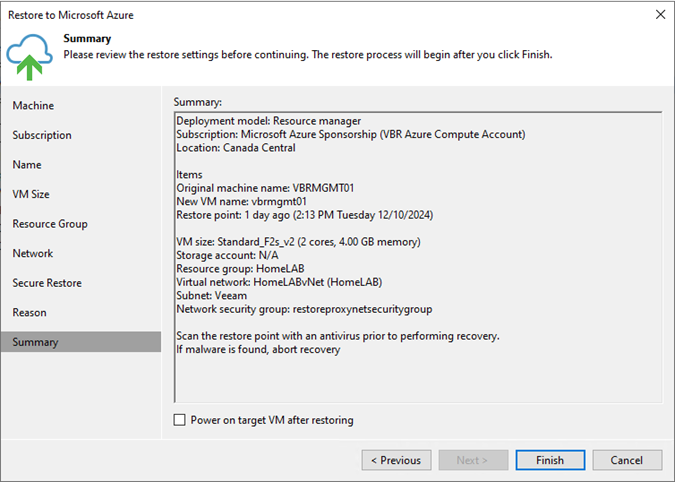The image size is (675, 482).
Task: Click the VM size: Standard_F2s_v2 line
Action: click(x=298, y=242)
